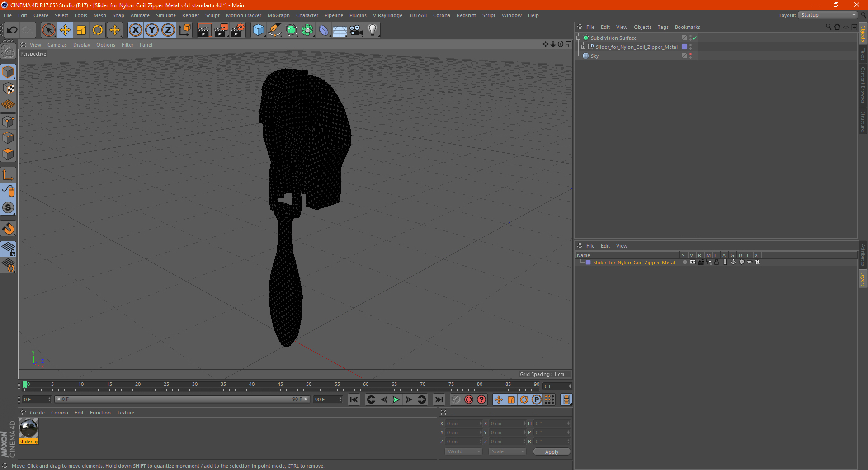Image resolution: width=868 pixels, height=470 pixels.
Task: Click the Apply button
Action: [x=552, y=452]
